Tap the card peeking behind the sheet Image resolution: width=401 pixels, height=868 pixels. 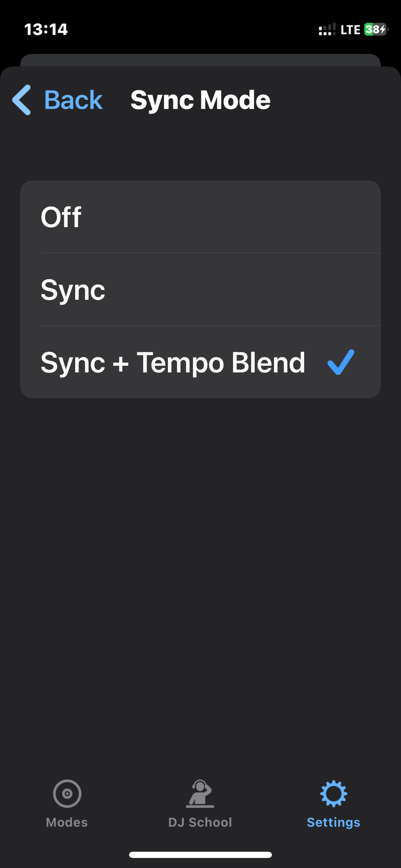tap(200, 60)
